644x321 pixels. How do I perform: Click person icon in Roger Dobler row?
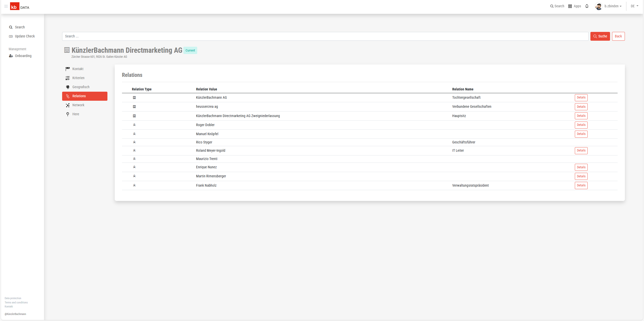click(134, 125)
